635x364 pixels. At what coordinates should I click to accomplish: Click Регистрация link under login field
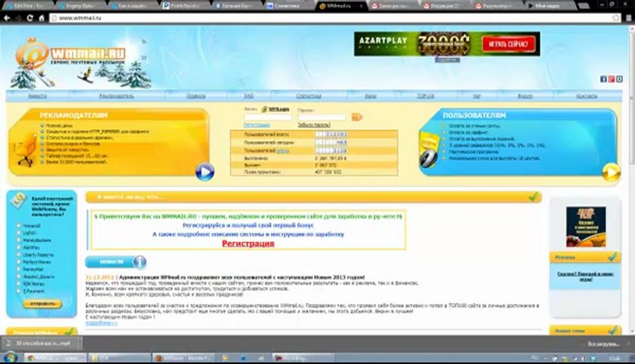pyautogui.click(x=257, y=125)
